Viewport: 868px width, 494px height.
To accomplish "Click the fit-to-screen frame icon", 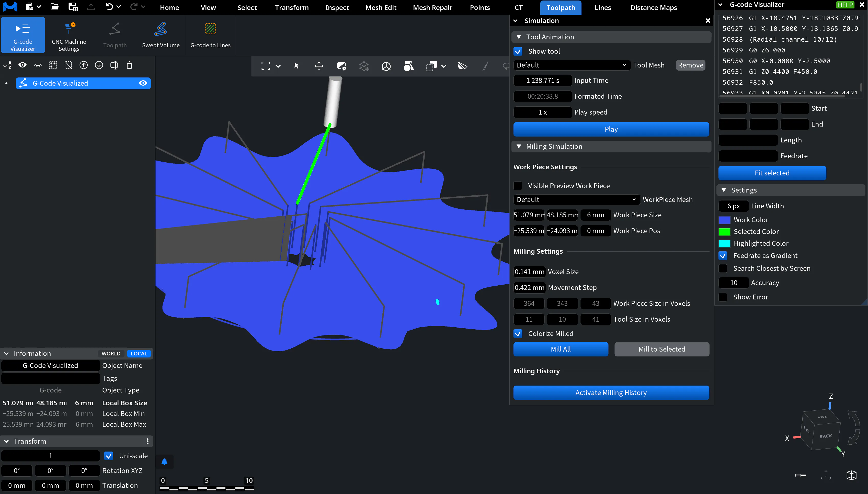I will pyautogui.click(x=266, y=66).
